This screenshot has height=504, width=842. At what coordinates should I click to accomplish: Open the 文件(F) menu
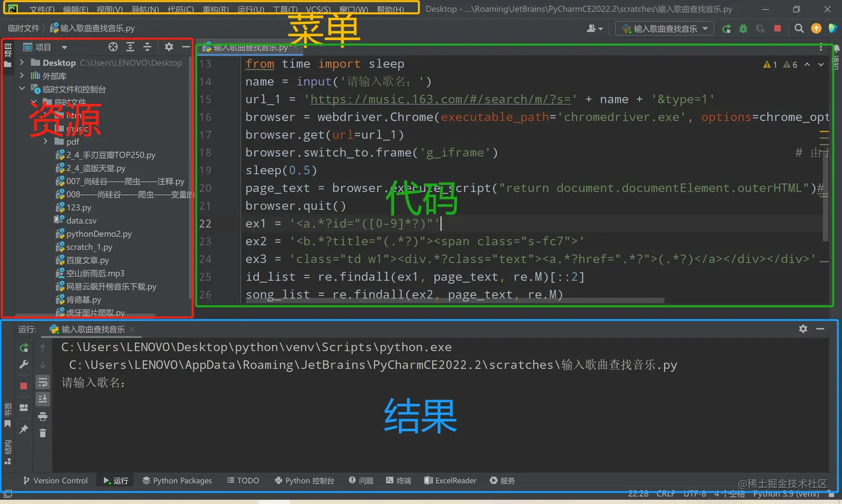point(42,9)
